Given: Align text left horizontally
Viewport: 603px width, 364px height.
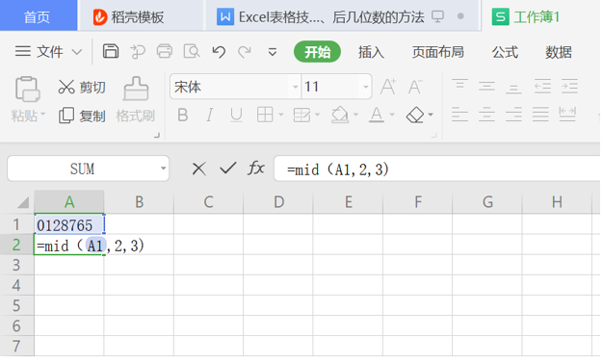Looking at the screenshot, I should click(459, 115).
